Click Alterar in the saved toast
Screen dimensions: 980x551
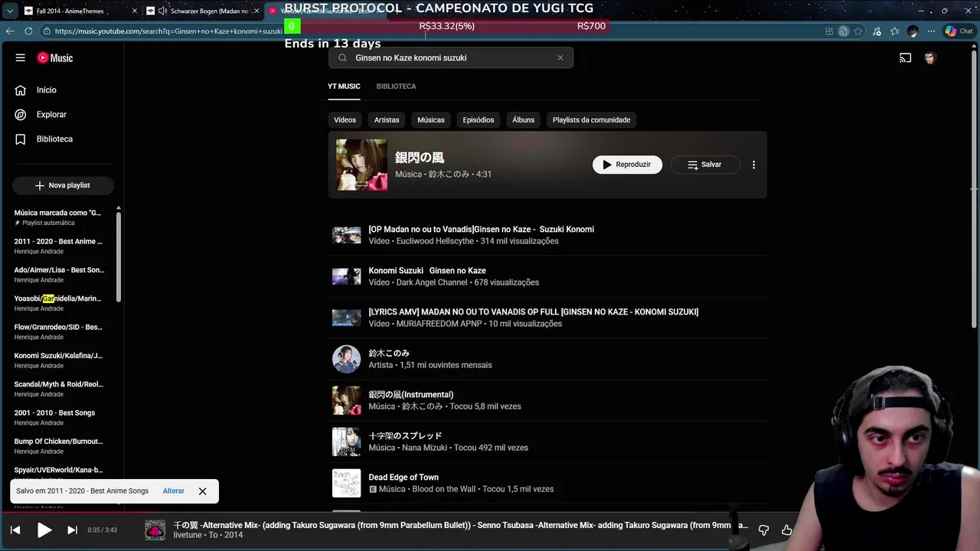[174, 491]
